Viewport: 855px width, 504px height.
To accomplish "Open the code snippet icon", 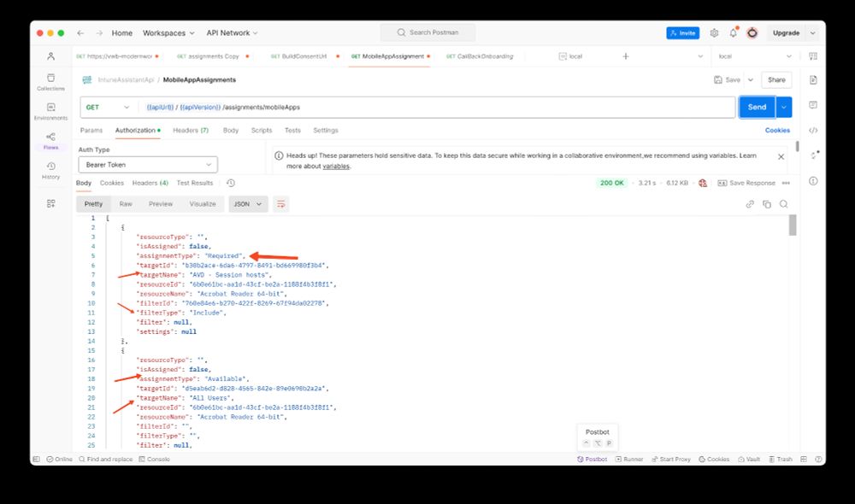I will click(x=813, y=130).
